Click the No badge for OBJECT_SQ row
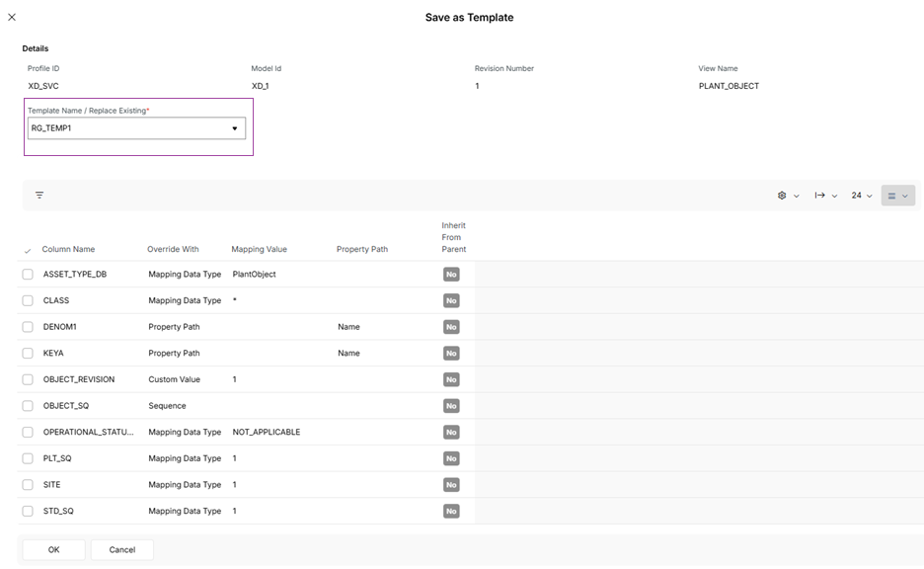Viewport: 924px width, 569px height. [451, 406]
